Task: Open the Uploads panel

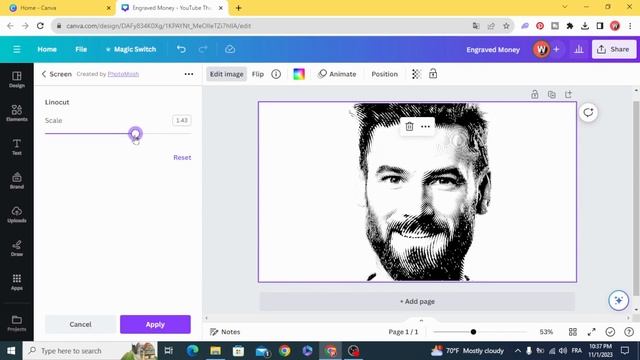Action: coord(17,215)
